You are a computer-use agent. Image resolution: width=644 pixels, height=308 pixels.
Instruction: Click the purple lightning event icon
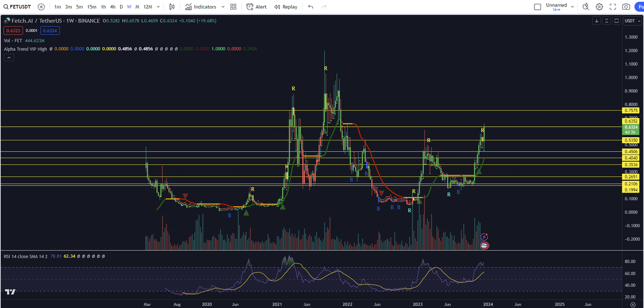coord(484,237)
